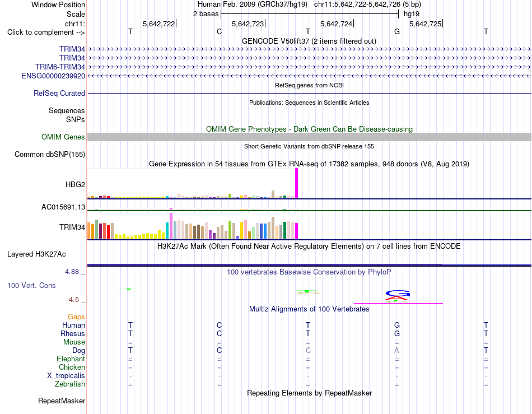Click the HBG2 expression label
The width and height of the screenshot is (532, 414).
[76, 185]
